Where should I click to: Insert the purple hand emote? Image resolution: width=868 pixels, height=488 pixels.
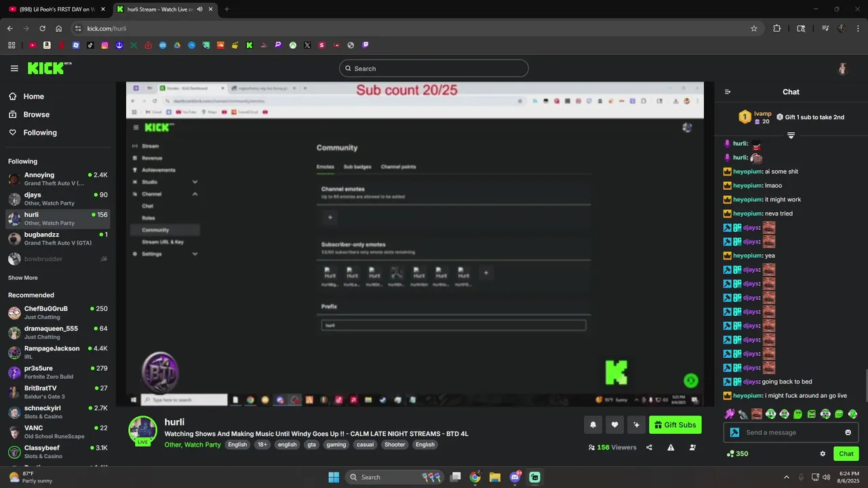[x=729, y=413]
